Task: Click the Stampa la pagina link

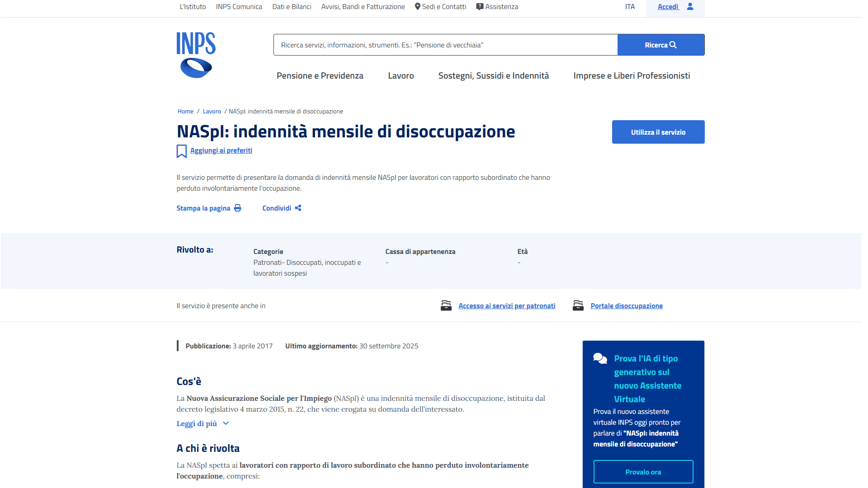Action: tap(203, 208)
